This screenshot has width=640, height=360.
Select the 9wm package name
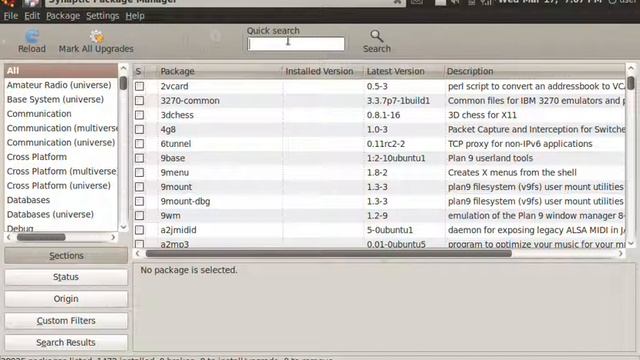(x=170, y=216)
